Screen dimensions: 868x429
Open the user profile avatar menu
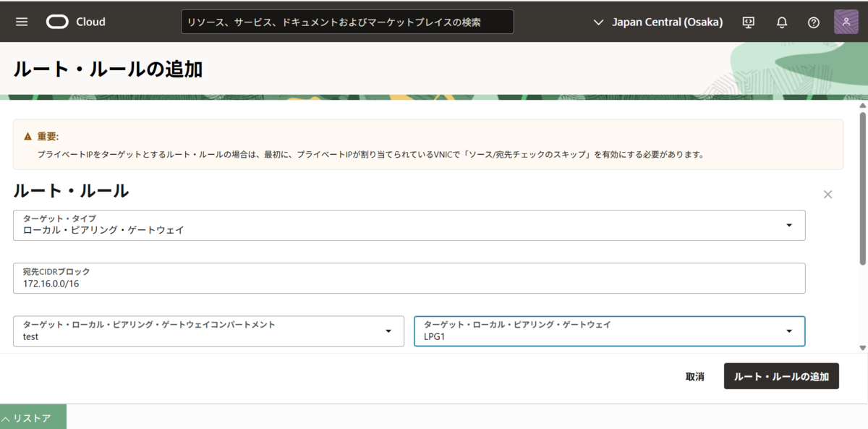coord(846,22)
